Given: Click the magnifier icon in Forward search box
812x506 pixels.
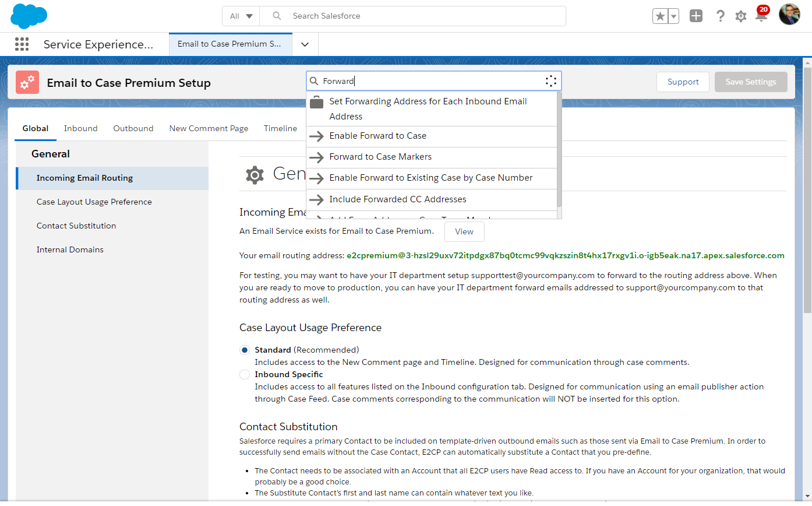Looking at the screenshot, I should [314, 81].
